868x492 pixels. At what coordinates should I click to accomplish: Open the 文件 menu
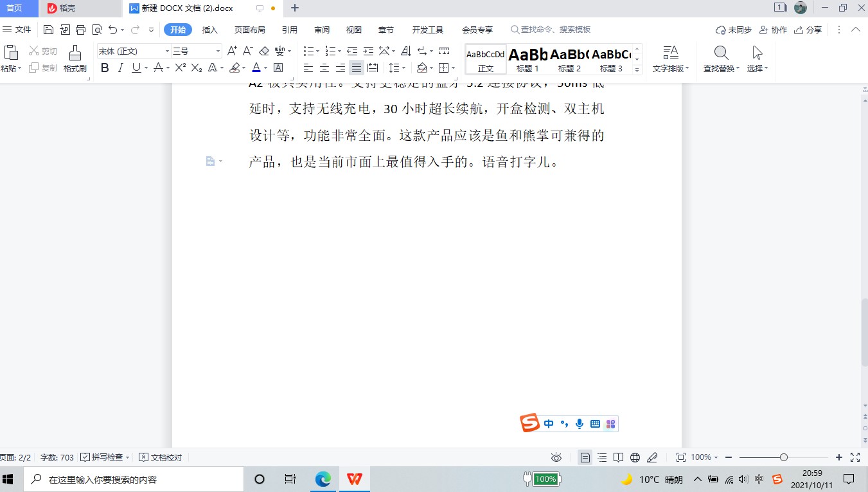pos(17,30)
